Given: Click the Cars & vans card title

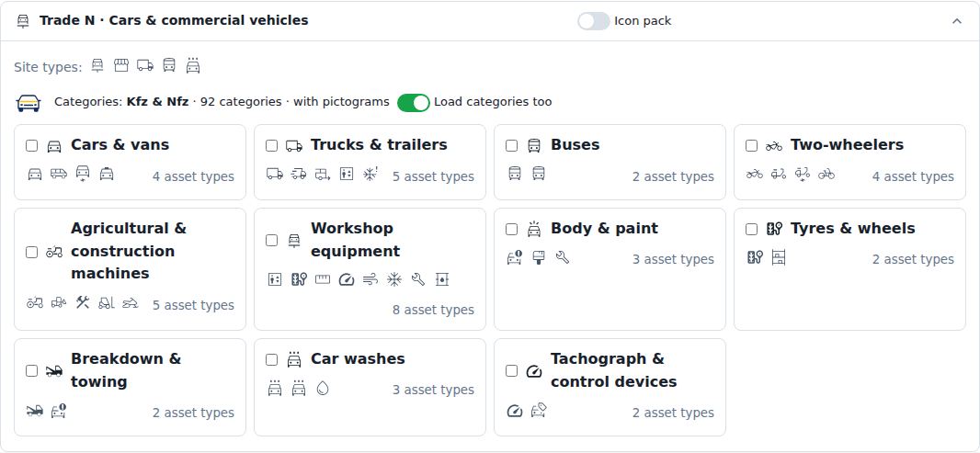Looking at the screenshot, I should [120, 144].
